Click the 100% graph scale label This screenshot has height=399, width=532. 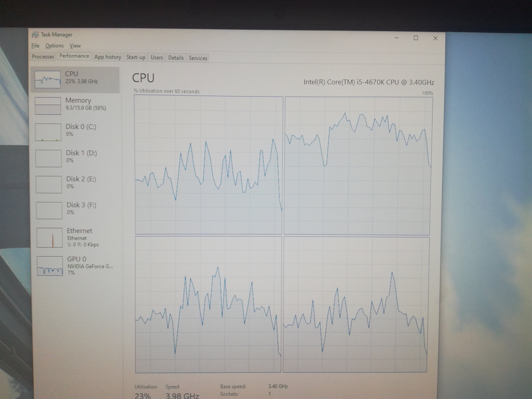[x=427, y=93]
